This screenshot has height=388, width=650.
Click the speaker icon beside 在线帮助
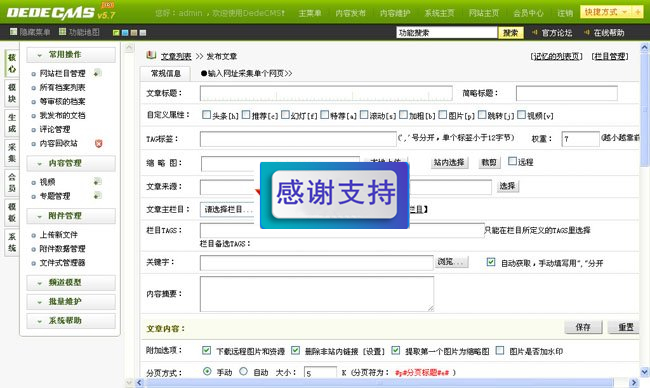pos(587,32)
